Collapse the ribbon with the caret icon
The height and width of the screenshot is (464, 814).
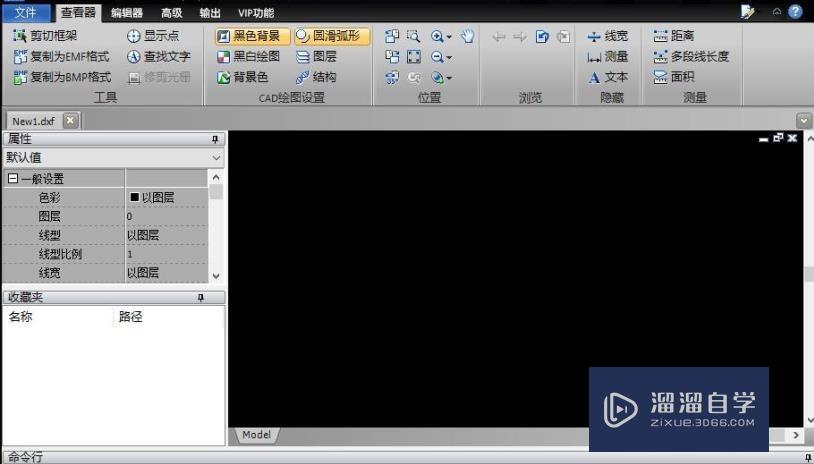(777, 11)
